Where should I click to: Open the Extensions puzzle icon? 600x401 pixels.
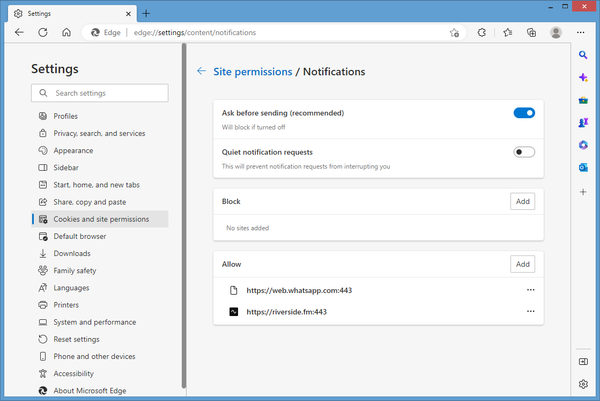coord(482,33)
